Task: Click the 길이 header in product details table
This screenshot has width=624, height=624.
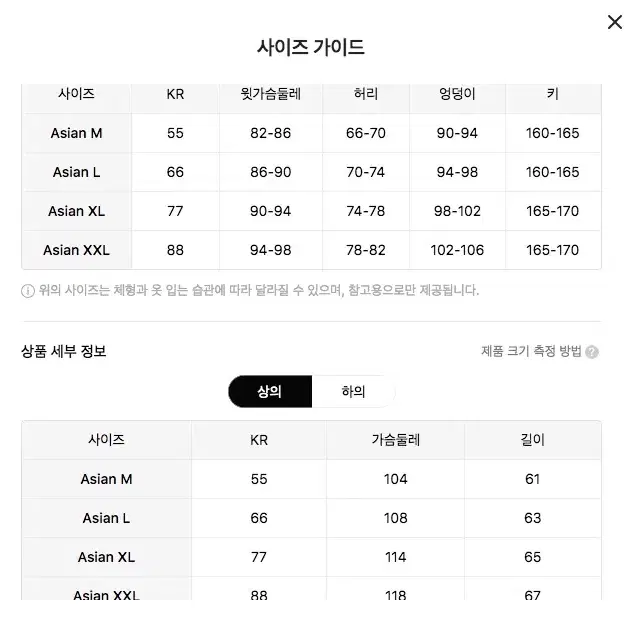Action: (x=532, y=440)
